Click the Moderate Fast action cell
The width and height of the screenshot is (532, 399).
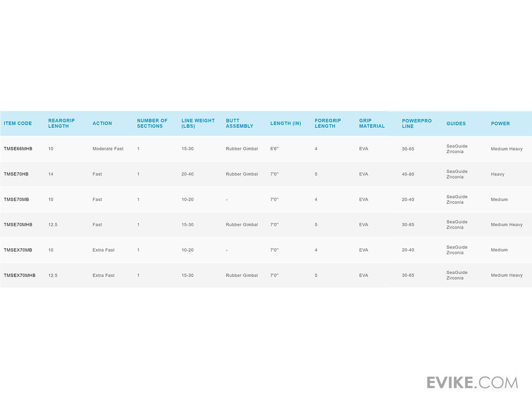[108, 149]
